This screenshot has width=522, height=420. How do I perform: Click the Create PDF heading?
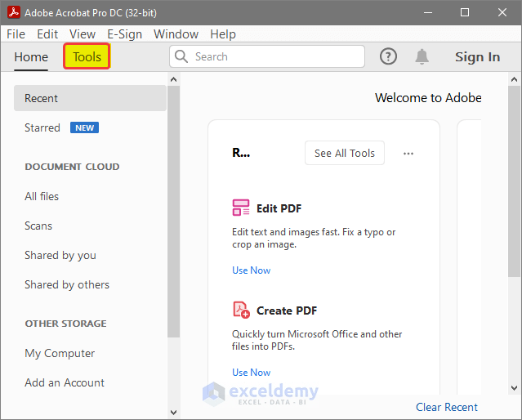[287, 311]
